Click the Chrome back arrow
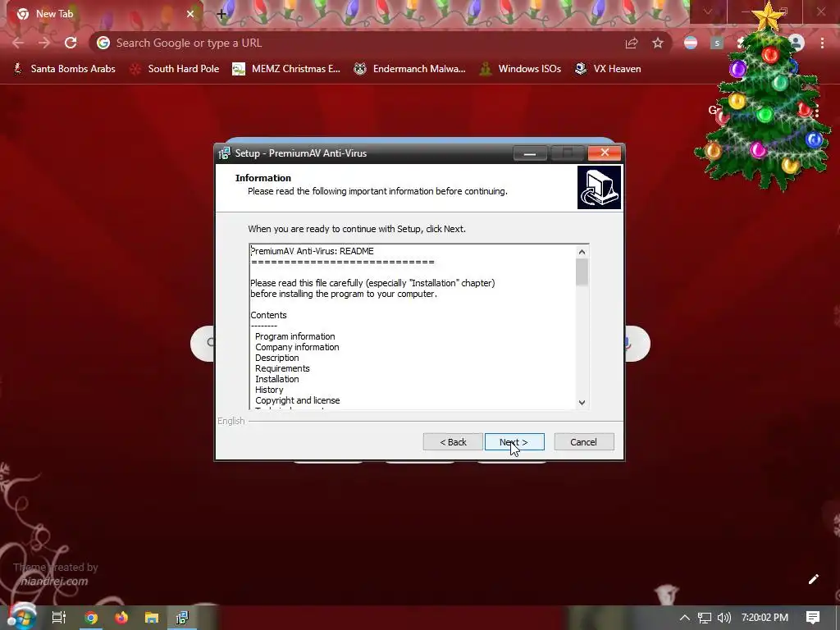The image size is (840, 630). click(18, 43)
